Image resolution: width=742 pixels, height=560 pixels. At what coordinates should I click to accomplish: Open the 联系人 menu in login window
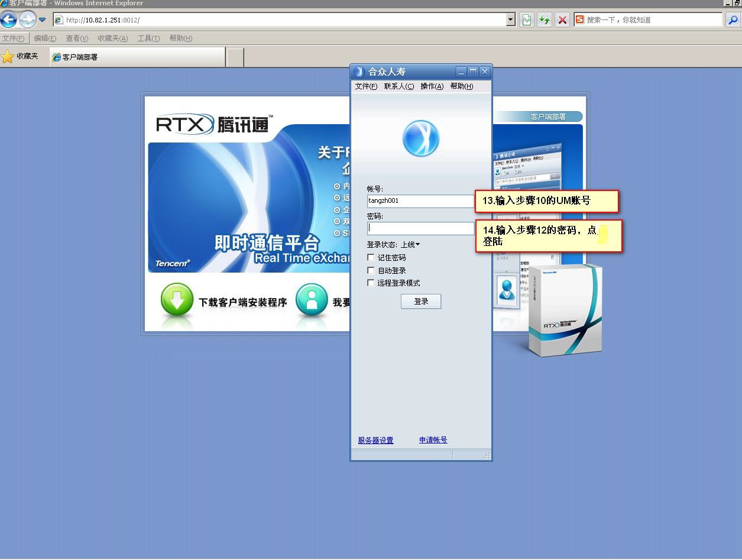point(398,86)
